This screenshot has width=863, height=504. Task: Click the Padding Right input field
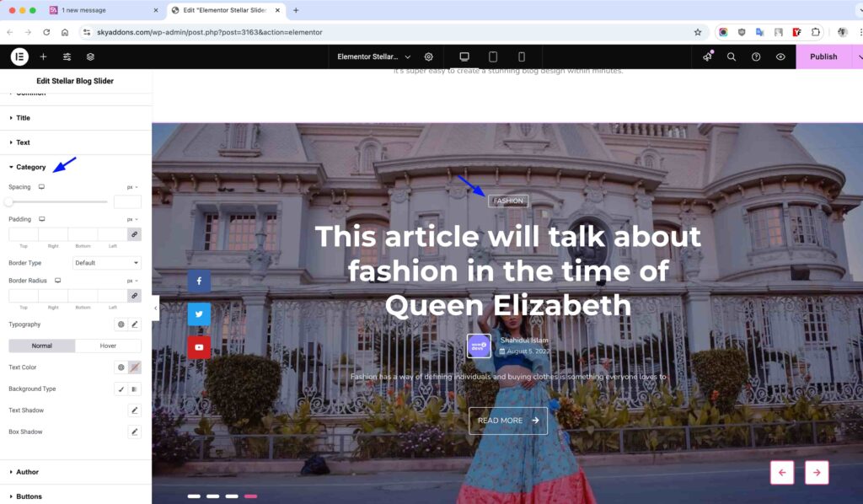53,234
